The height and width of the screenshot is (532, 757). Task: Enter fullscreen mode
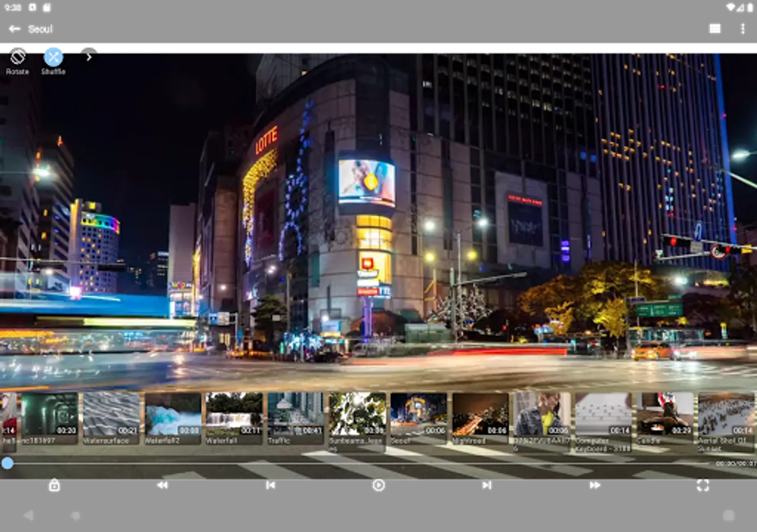(703, 485)
